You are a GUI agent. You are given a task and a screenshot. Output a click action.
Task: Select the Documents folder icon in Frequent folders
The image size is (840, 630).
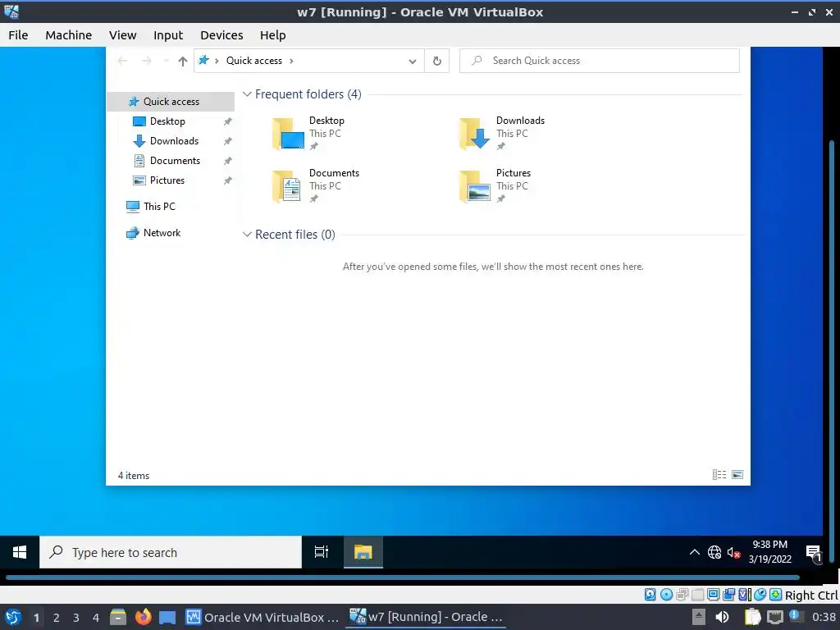(x=287, y=186)
